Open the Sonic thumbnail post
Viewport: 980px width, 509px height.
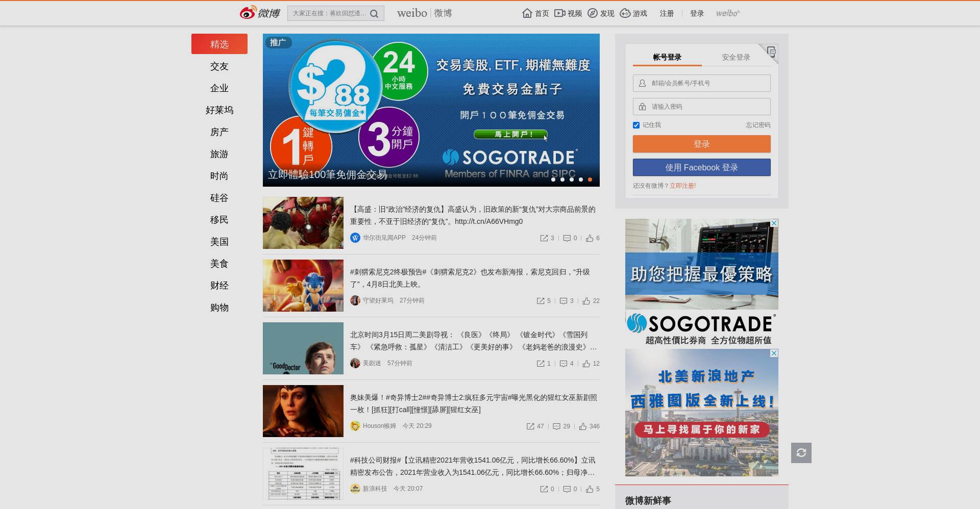(x=303, y=286)
